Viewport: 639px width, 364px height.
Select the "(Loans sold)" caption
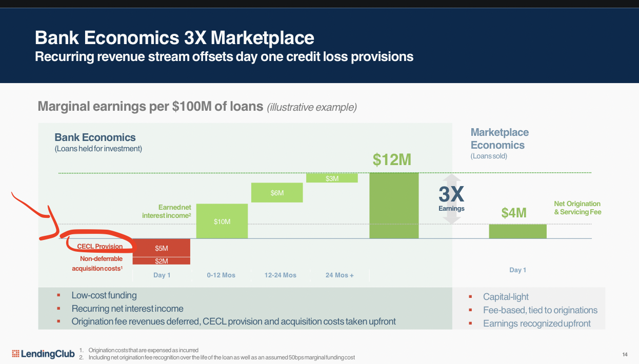(489, 156)
